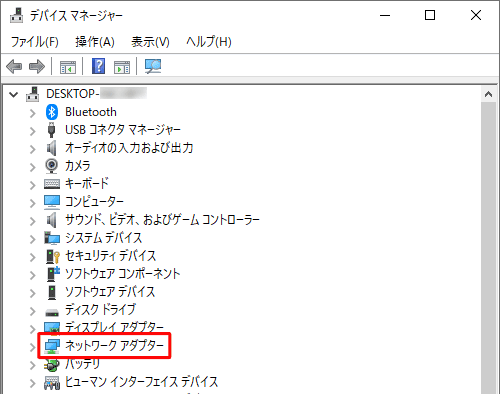Click the Bluetooth category icon
Image resolution: width=500 pixels, height=394 pixels.
pos(52,112)
